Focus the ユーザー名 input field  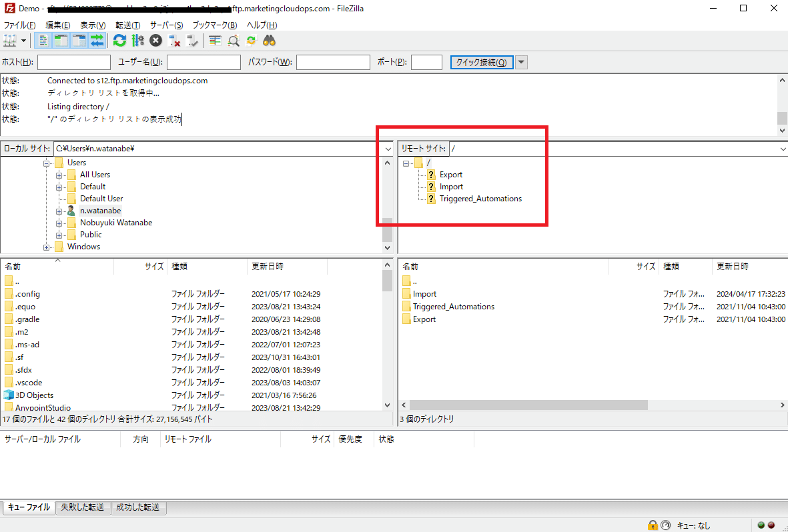(204, 62)
